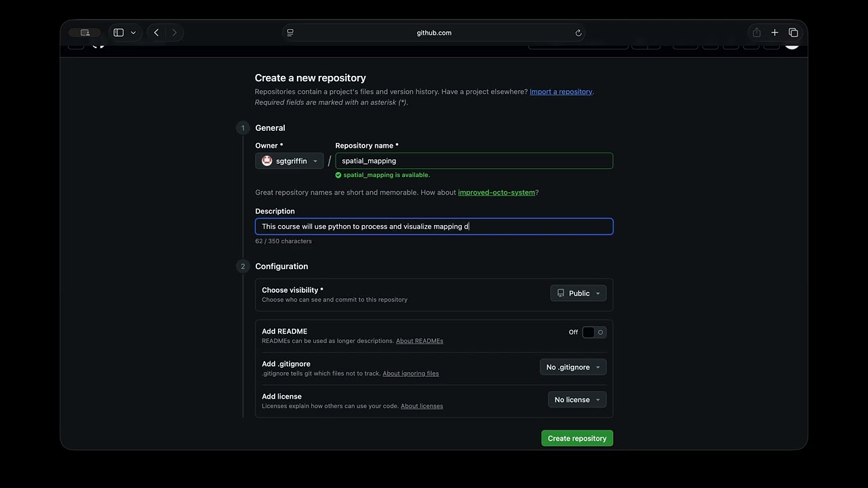868x488 pixels.
Task: Click the sgtgriffin avatar icon
Action: (x=267, y=161)
